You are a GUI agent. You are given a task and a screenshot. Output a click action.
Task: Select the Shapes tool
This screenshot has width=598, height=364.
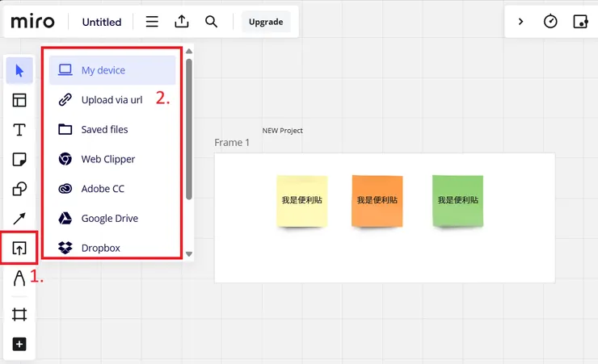pyautogui.click(x=19, y=189)
